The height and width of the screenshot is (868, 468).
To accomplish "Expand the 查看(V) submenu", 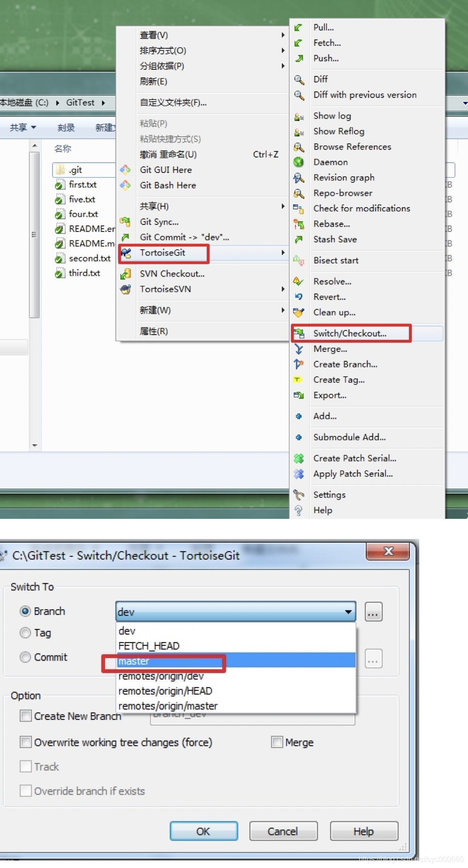I will (x=283, y=35).
